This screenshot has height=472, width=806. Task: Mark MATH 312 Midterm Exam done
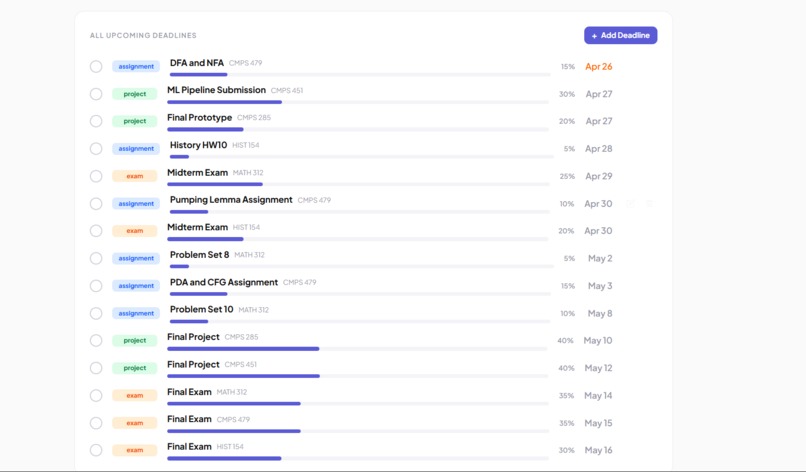pyautogui.click(x=96, y=176)
